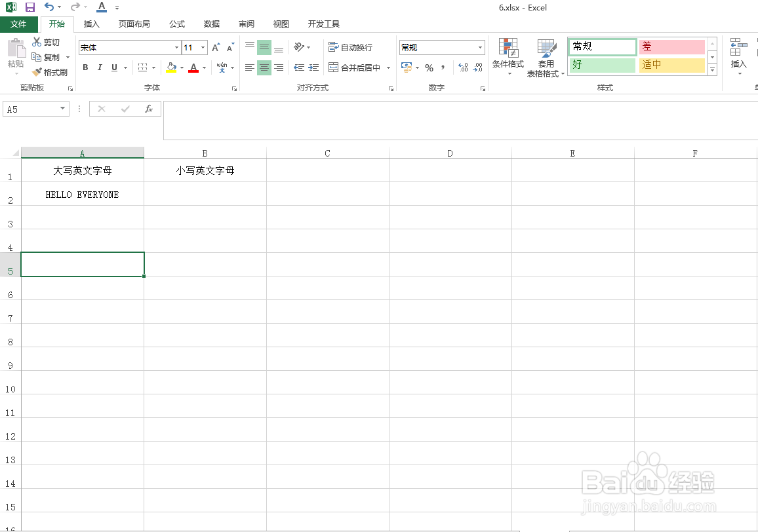This screenshot has width=758, height=532.
Task: Open font group dialog launcher
Action: click(x=235, y=88)
